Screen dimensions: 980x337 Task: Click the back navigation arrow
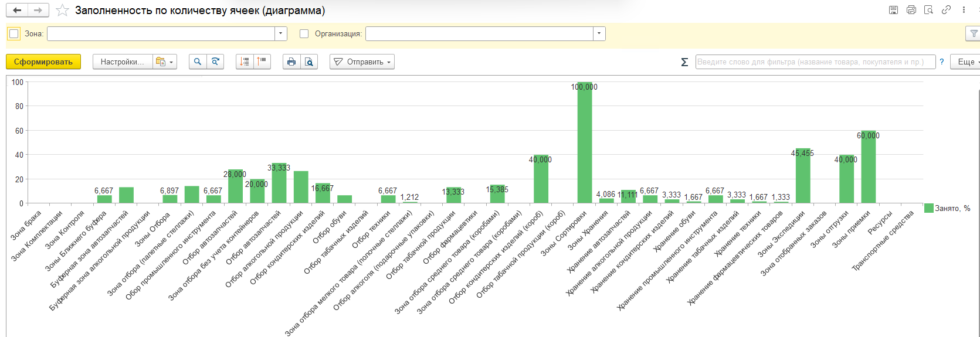click(x=17, y=11)
